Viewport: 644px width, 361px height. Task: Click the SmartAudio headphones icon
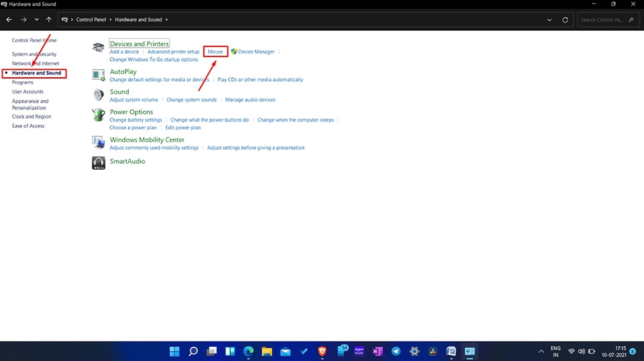tap(99, 162)
